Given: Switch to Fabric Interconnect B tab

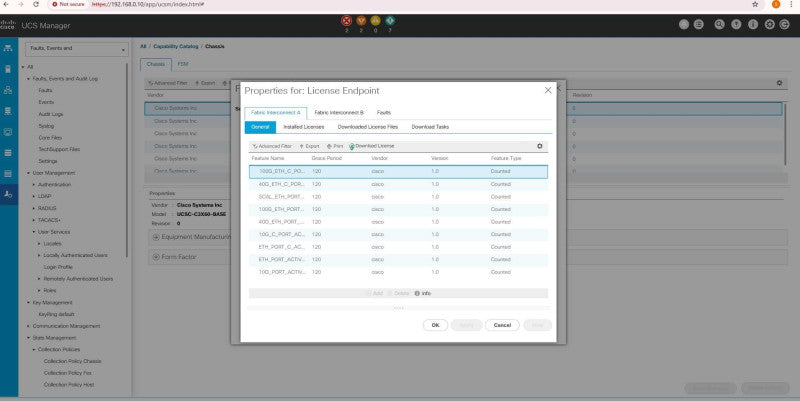Looking at the screenshot, I should (x=339, y=113).
